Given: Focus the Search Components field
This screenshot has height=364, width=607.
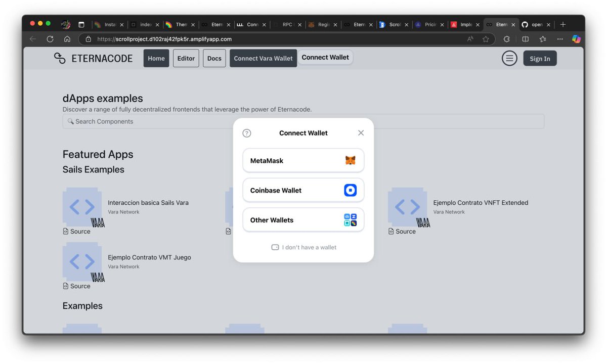Looking at the screenshot, I should click(x=303, y=121).
